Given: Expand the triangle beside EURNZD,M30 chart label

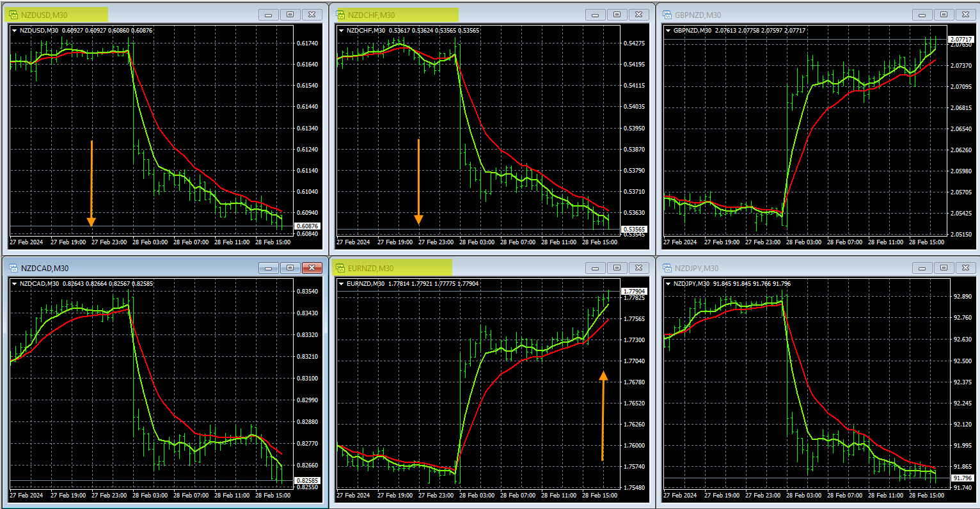Looking at the screenshot, I should click(x=342, y=283).
